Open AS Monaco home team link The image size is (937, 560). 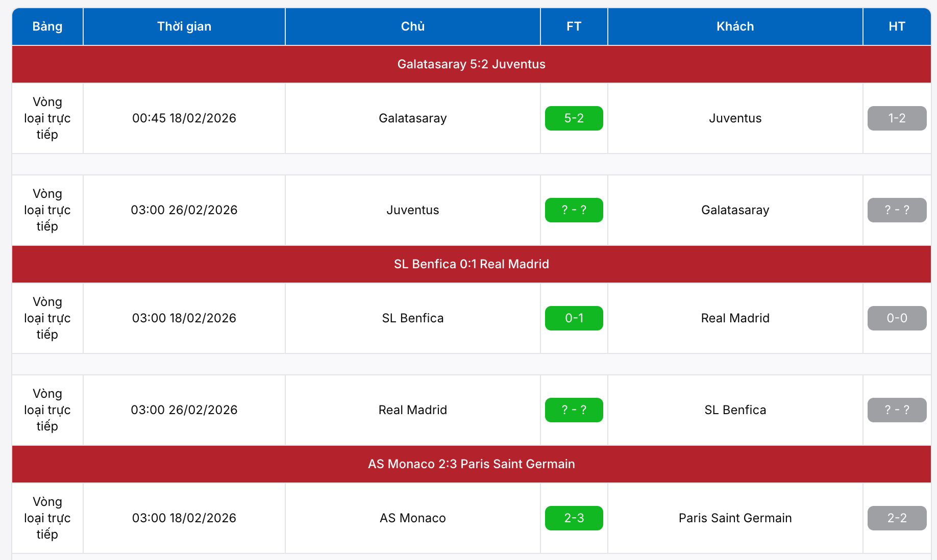click(412, 518)
